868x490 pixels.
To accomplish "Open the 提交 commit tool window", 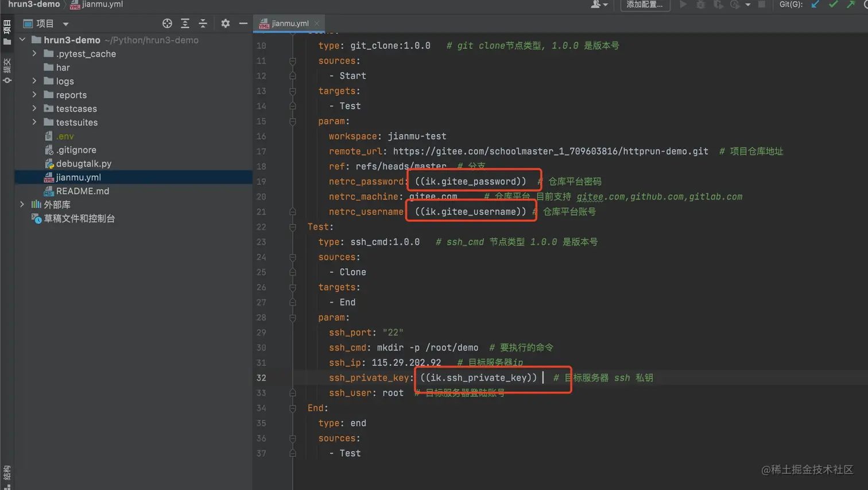I will pyautogui.click(x=7, y=71).
